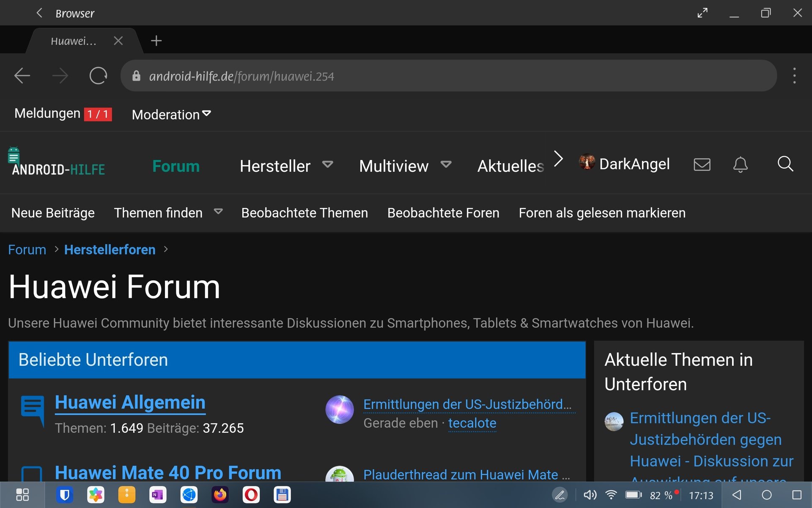The width and height of the screenshot is (812, 508).
Task: Open private messages envelope icon
Action: pyautogui.click(x=702, y=164)
